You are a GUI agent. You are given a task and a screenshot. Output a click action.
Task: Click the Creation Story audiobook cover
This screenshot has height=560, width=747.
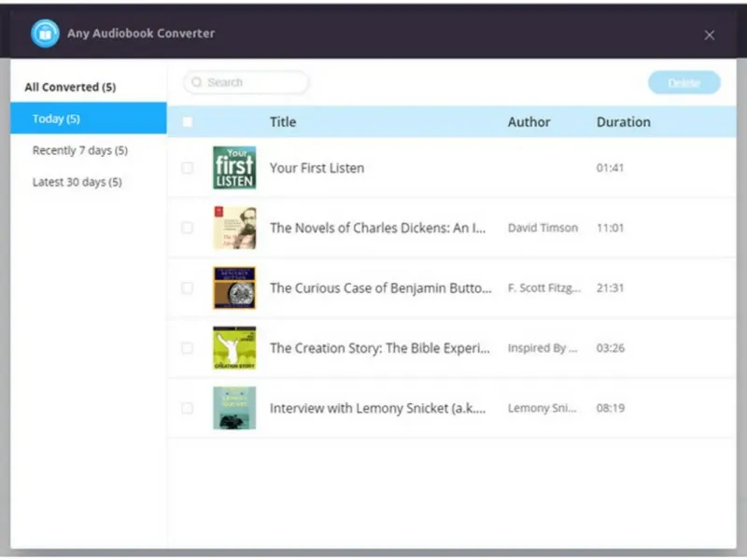pos(234,348)
